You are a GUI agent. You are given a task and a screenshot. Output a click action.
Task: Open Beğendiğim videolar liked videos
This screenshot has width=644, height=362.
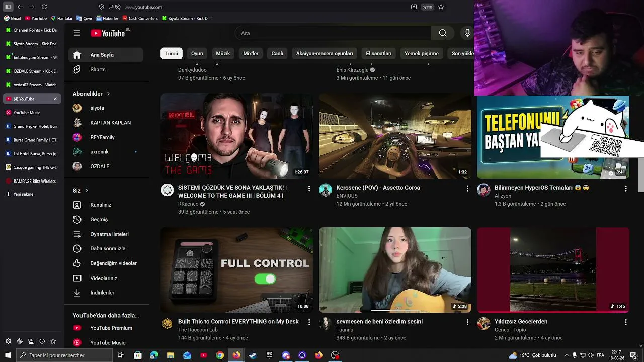(106, 263)
